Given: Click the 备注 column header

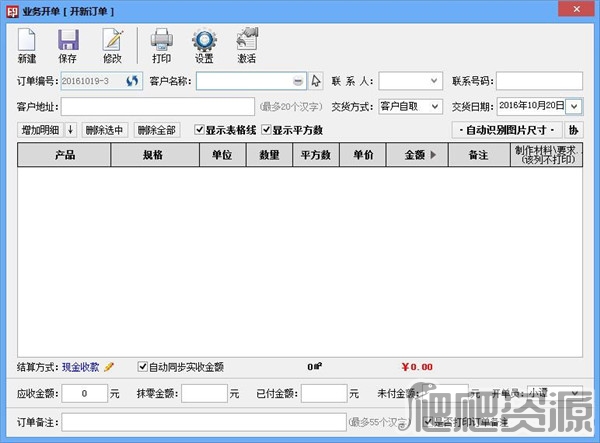Looking at the screenshot, I should [x=479, y=155].
